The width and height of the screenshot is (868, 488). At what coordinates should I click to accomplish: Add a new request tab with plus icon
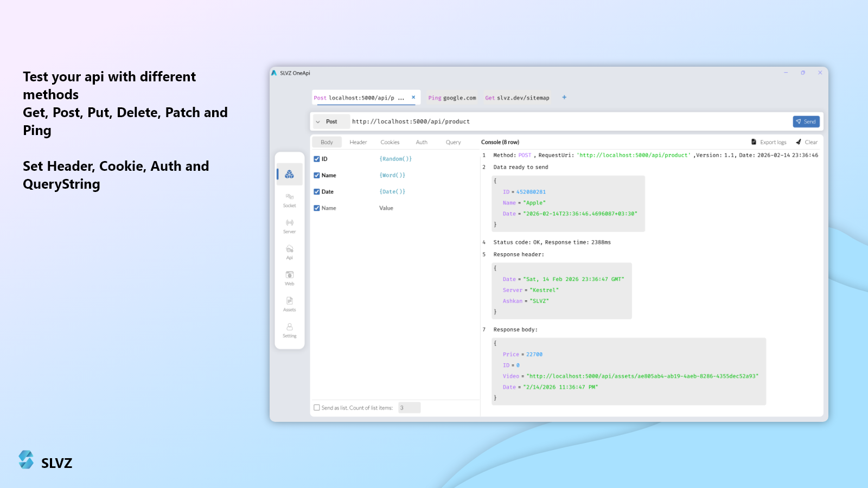tap(564, 98)
